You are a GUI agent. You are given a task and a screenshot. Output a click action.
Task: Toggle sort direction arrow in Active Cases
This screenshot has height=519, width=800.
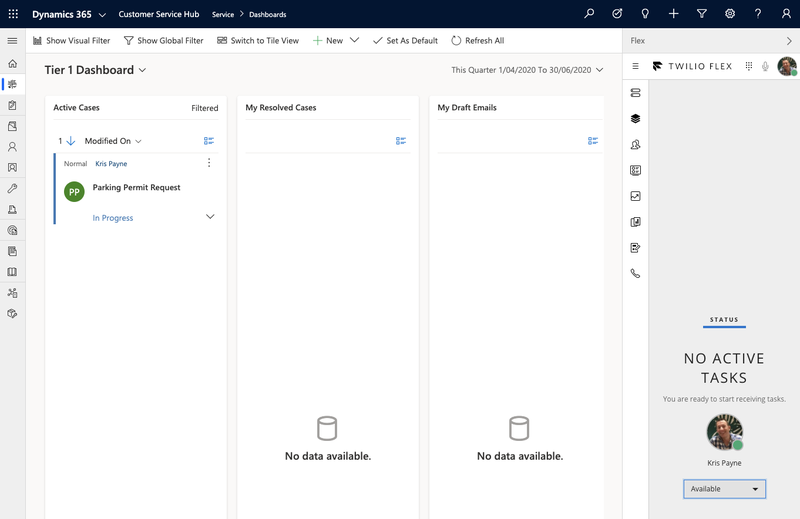70,141
